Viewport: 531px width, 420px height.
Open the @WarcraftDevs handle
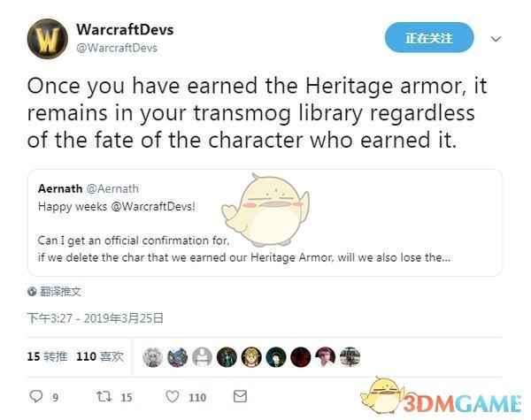pyautogui.click(x=117, y=48)
